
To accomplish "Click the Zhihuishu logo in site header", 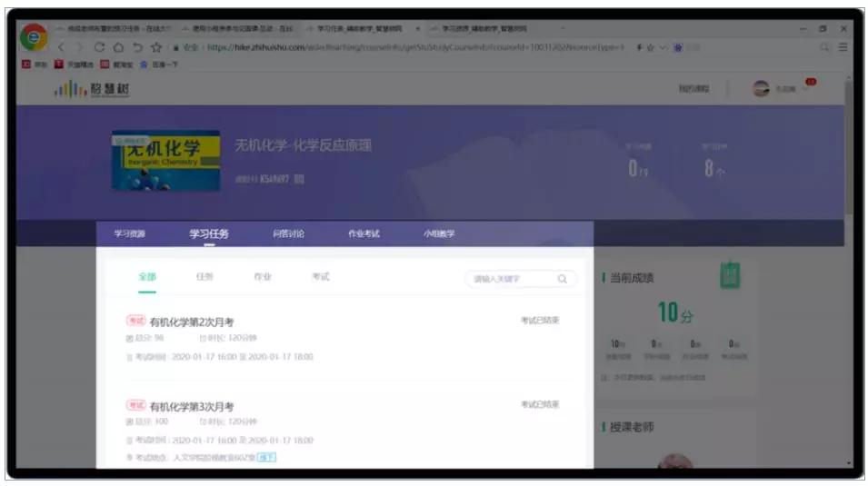I will tap(92, 89).
